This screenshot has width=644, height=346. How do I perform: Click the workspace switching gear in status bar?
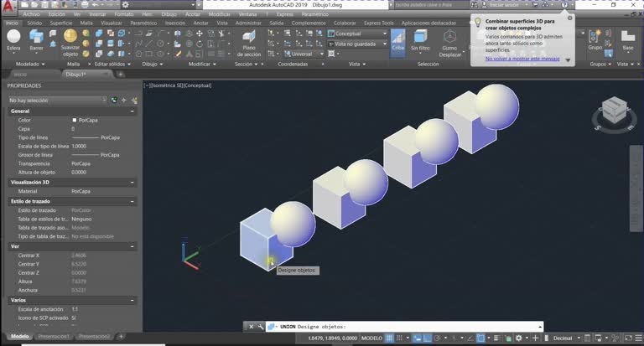tap(519, 338)
